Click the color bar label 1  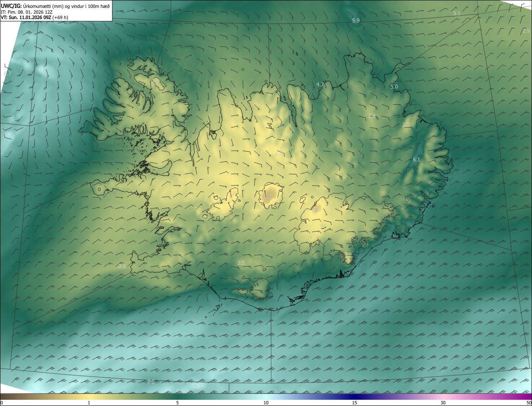pyautogui.click(x=89, y=403)
